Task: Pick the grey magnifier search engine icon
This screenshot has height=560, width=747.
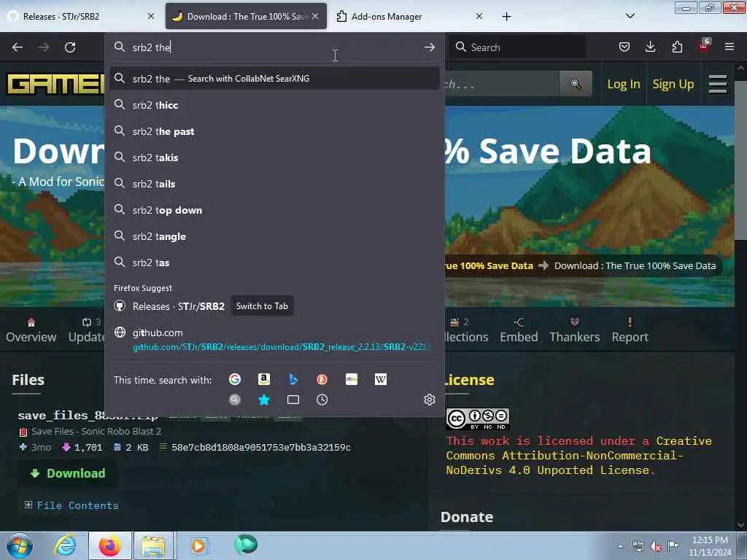Action: (x=234, y=400)
